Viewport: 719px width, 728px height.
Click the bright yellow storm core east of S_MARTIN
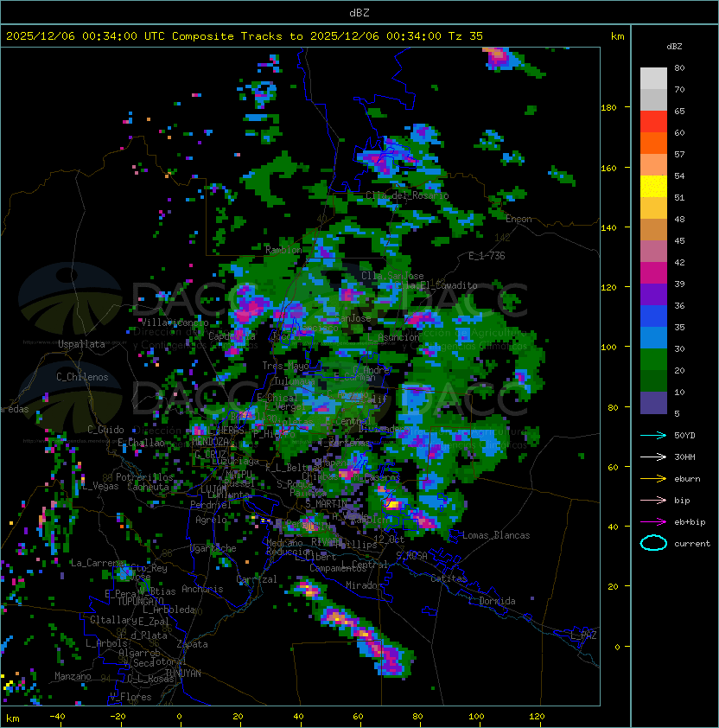point(393,504)
